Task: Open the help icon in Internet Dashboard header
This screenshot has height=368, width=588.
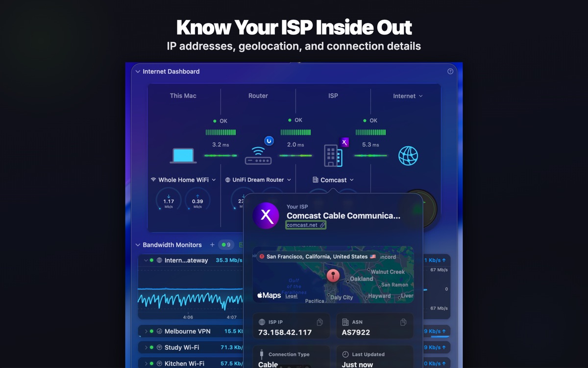Action: click(x=450, y=71)
